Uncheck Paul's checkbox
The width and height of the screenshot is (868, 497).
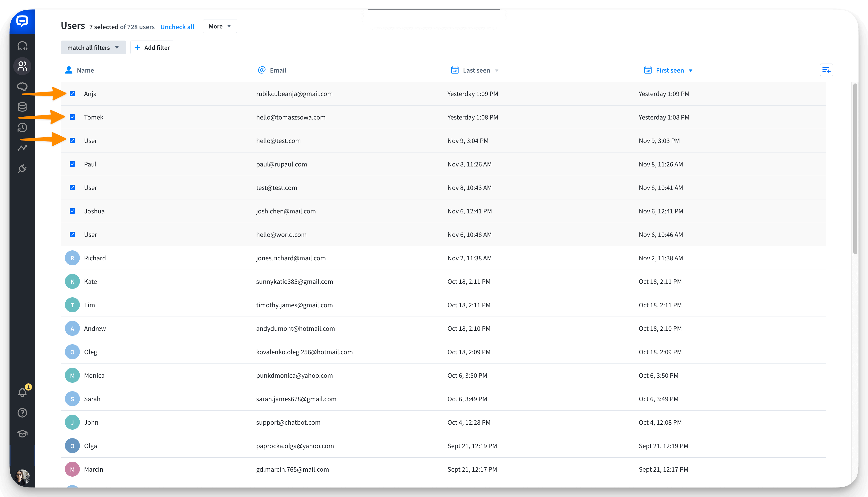pos(72,164)
